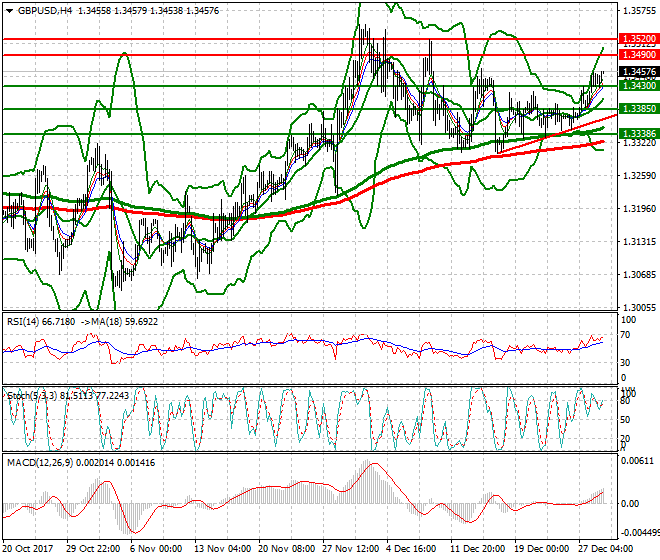Select the MACD(12,26,9) indicator label
The height and width of the screenshot is (560, 660).
[81, 463]
